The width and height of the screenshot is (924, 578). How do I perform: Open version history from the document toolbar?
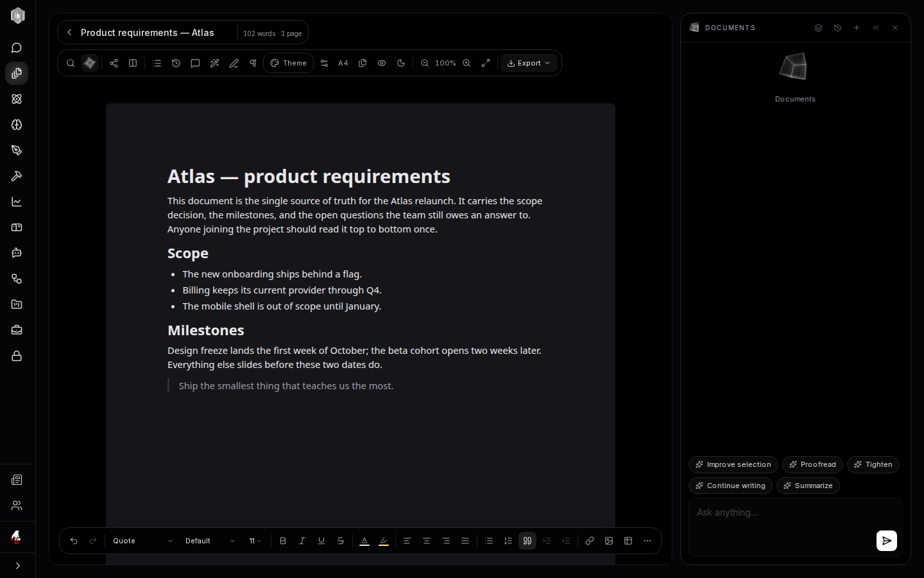tap(176, 63)
